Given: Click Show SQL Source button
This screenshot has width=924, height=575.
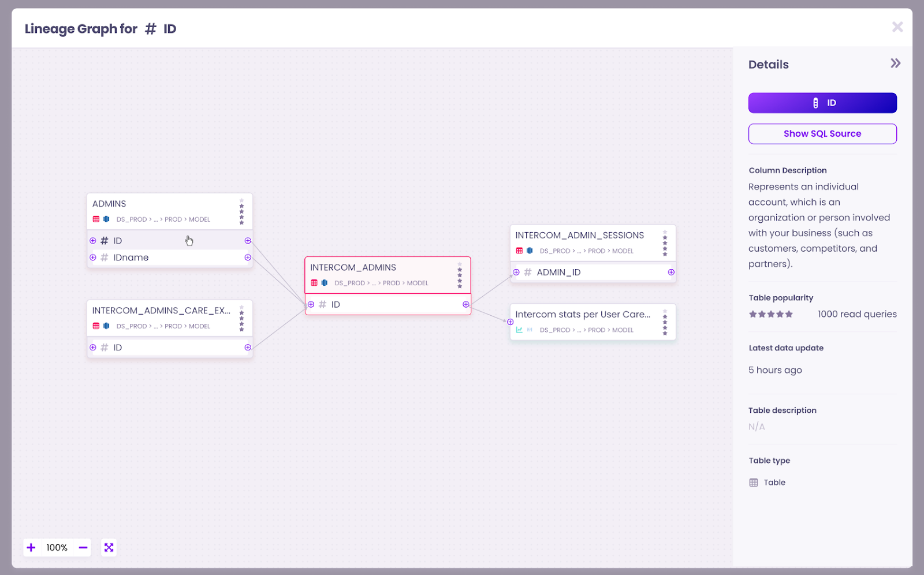Looking at the screenshot, I should [822, 134].
